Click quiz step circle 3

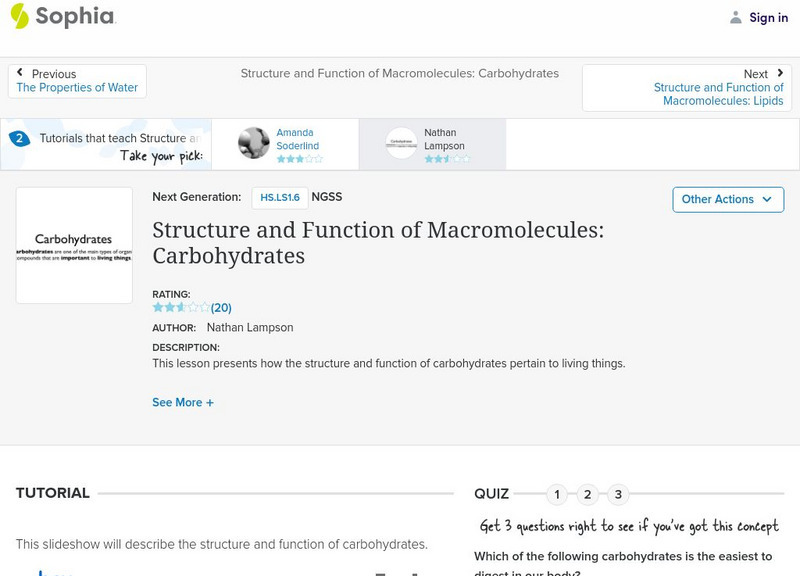coord(619,493)
